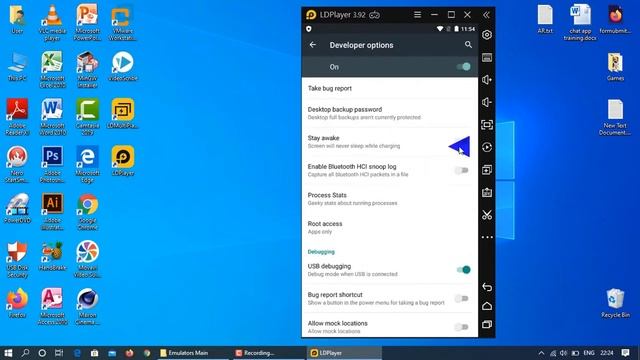This screenshot has height=360, width=640.
Task: Click gamepad icon in LDPlayer title bar
Action: tap(374, 15)
